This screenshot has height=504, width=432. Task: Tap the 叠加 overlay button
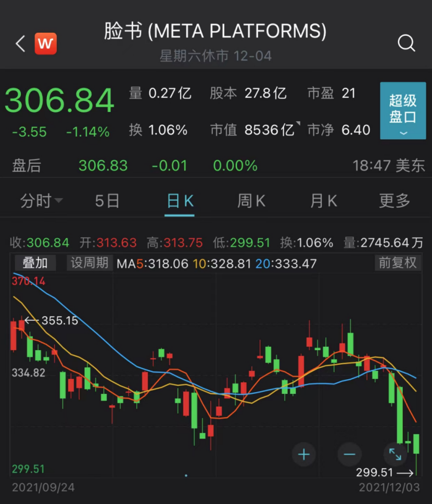tap(35, 263)
